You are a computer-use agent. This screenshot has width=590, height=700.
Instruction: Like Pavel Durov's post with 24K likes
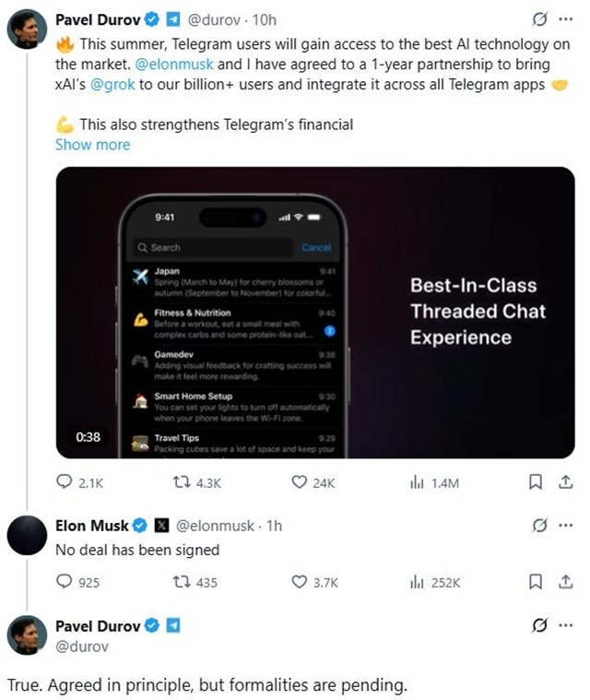tap(299, 482)
